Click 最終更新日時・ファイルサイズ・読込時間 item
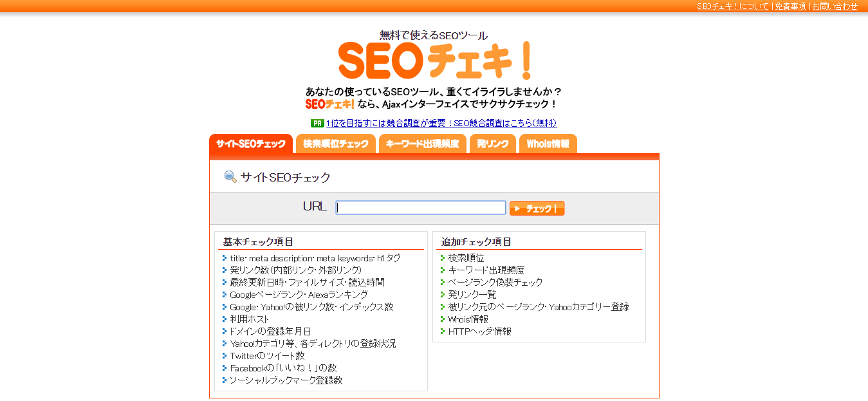868x401 pixels. pos(307,283)
